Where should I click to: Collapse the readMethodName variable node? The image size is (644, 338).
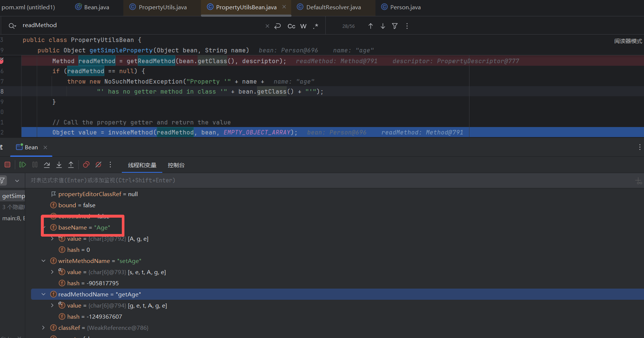43,294
